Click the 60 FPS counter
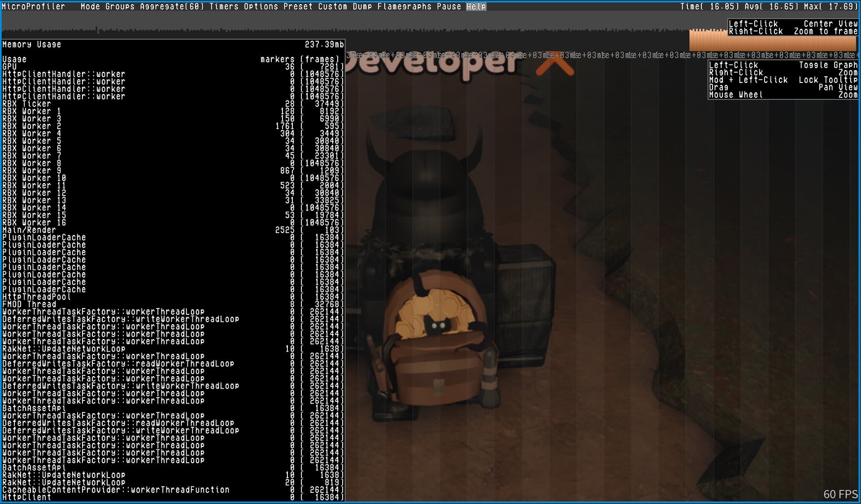The width and height of the screenshot is (861, 504). point(840,494)
